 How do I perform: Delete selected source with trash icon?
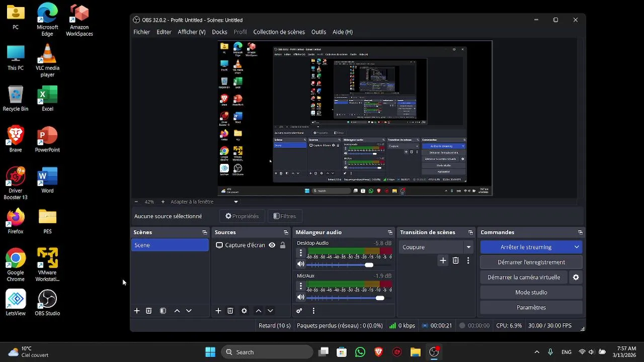pos(230,311)
